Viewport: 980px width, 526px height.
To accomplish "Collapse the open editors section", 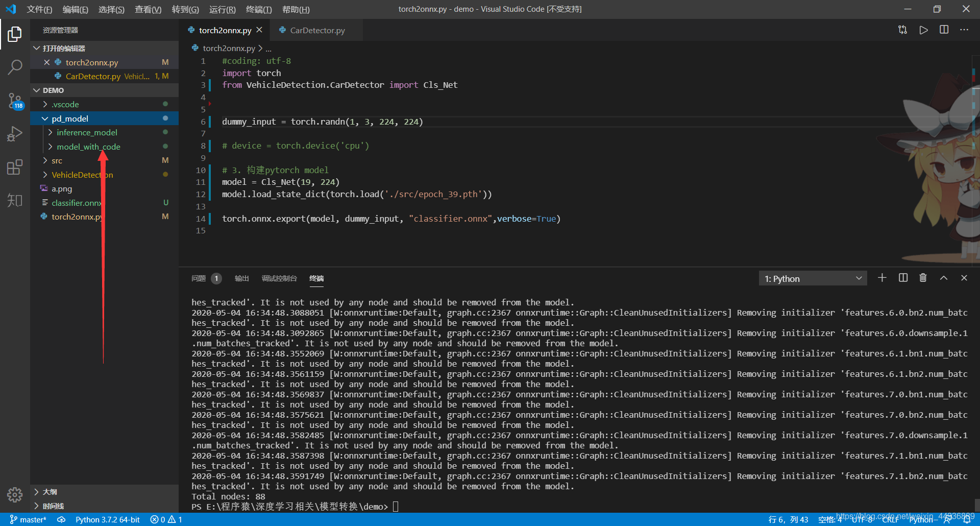I will pyautogui.click(x=37, y=49).
